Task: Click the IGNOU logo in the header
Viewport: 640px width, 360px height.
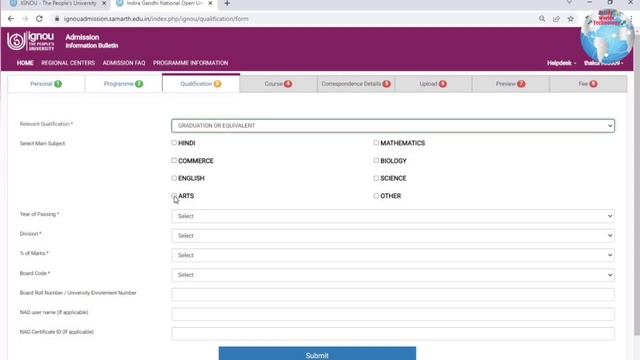Action: tap(31, 41)
